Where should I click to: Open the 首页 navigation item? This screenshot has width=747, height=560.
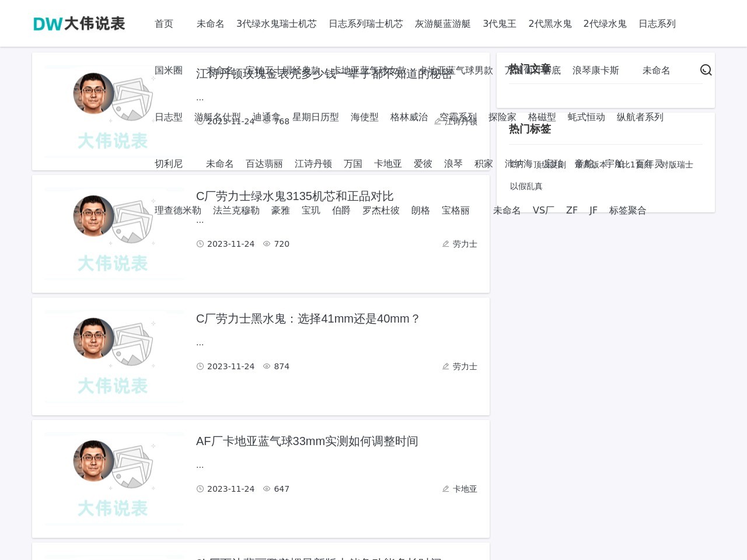tap(163, 24)
